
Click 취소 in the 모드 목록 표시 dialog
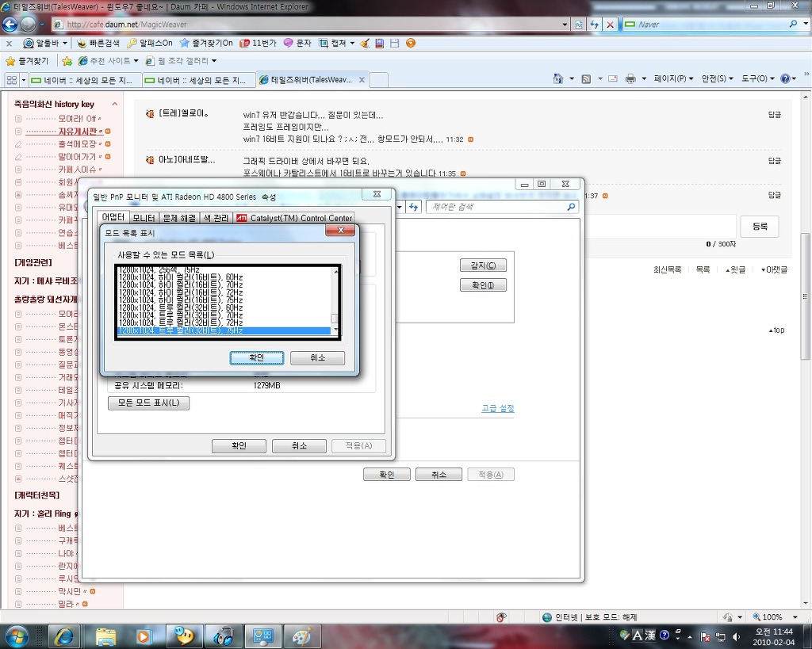tap(317, 357)
